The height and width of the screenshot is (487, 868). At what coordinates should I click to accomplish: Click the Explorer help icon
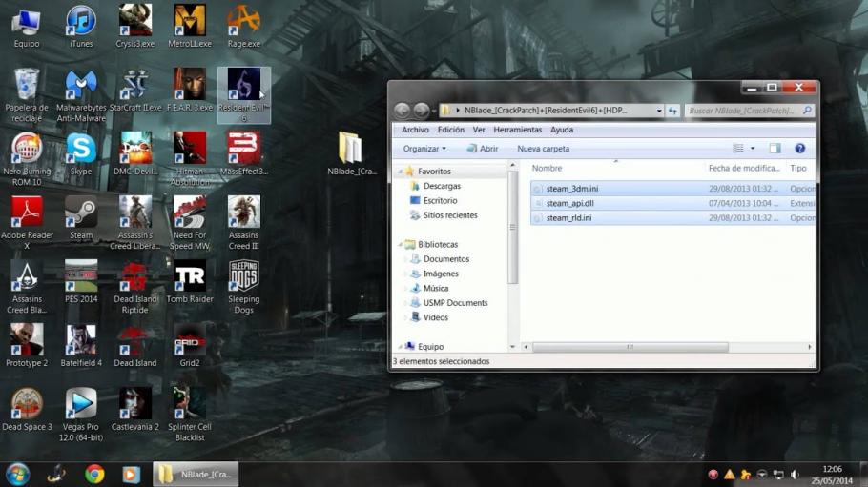799,149
